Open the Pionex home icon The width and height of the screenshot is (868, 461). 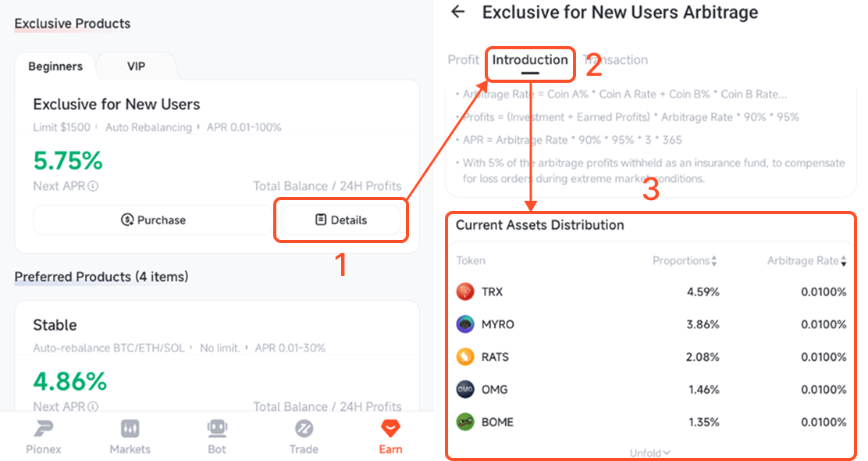pyautogui.click(x=44, y=428)
